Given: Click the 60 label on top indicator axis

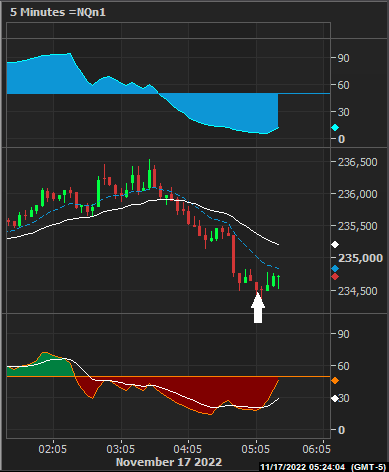Looking at the screenshot, I should click(x=344, y=85).
